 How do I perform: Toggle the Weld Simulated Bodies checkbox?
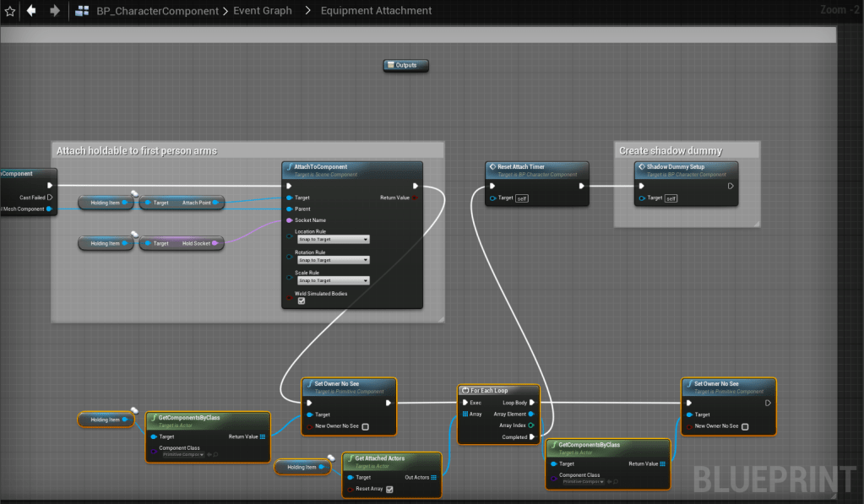tap(302, 301)
